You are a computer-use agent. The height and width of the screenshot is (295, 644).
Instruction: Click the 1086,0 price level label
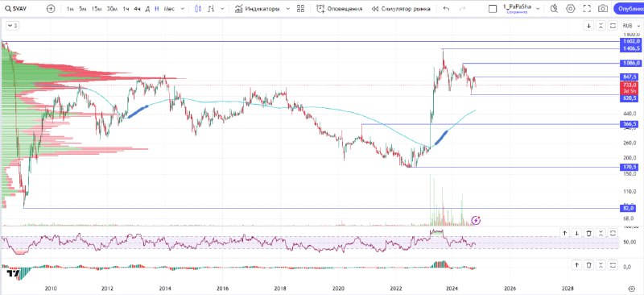(x=630, y=64)
